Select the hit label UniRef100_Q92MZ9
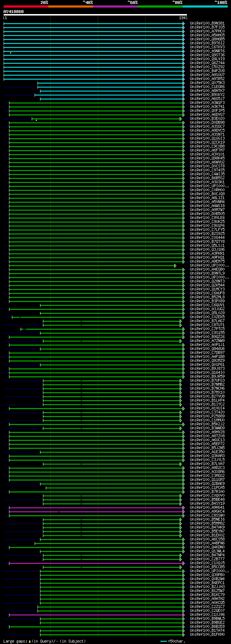This screenshot has width=231, height=644. click(x=207, y=360)
